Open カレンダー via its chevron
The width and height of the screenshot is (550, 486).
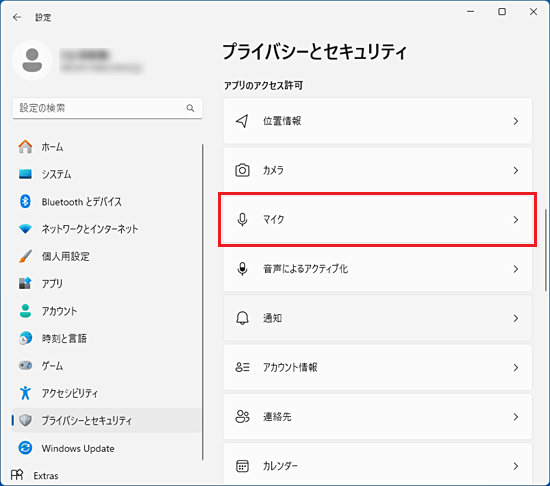point(516,466)
